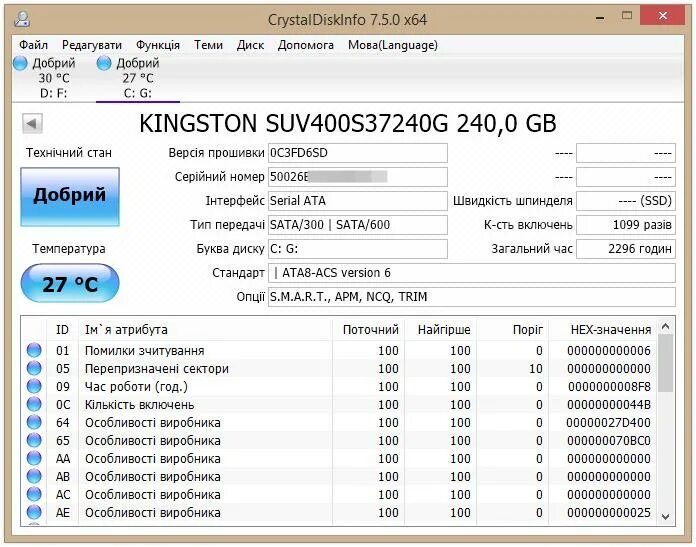The height and width of the screenshot is (547, 696).
Task: Click the disk title KINGSTON SUV400S37240G 240,0 GB
Action: 348,123
